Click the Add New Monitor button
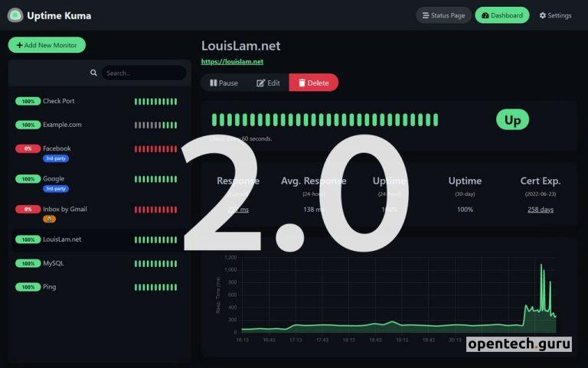The image size is (588, 368). (x=47, y=45)
